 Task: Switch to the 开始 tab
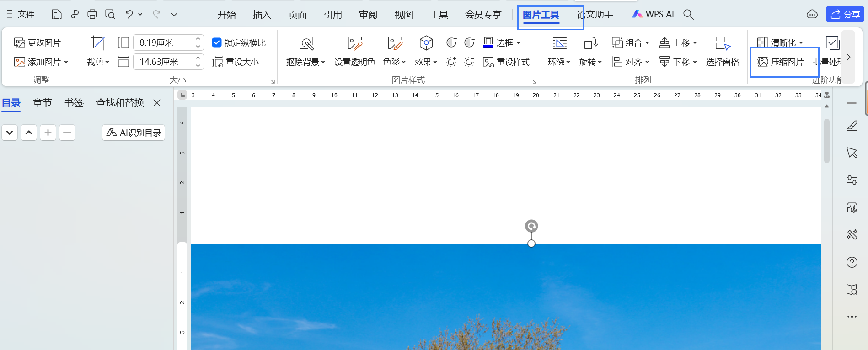coord(226,15)
